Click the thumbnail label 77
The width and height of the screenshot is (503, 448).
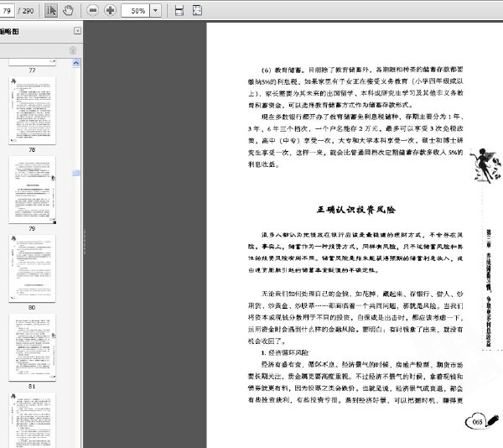[x=32, y=70]
